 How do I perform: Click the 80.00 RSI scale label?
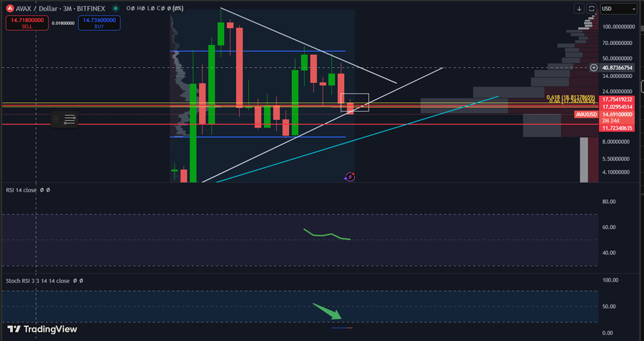609,202
